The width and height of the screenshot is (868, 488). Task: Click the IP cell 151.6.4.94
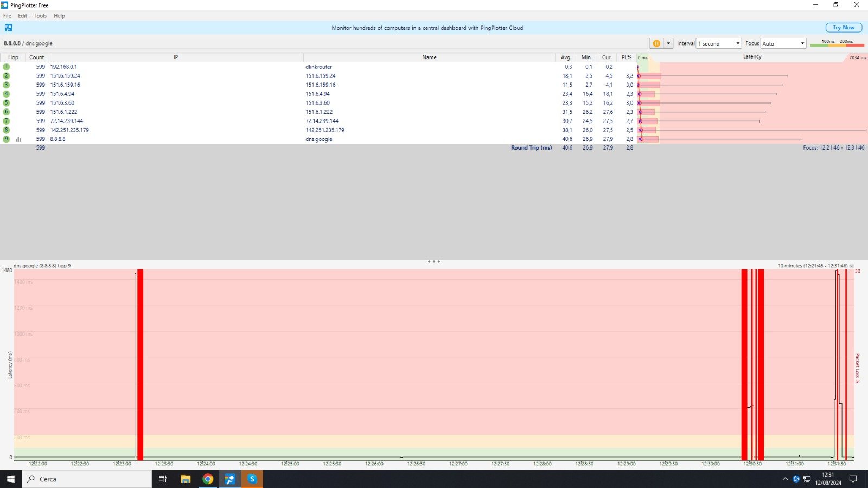[62, 94]
